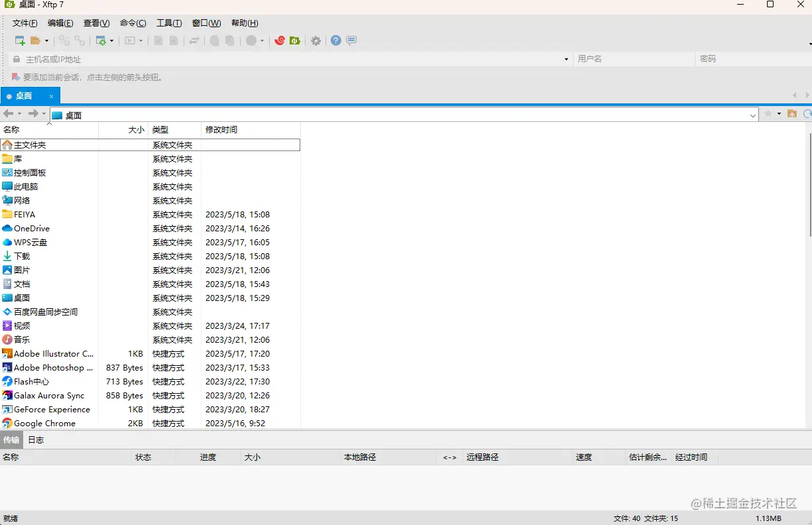Open the 窗口(W) menu
Viewport: 812px width, 525px height.
[x=206, y=23]
